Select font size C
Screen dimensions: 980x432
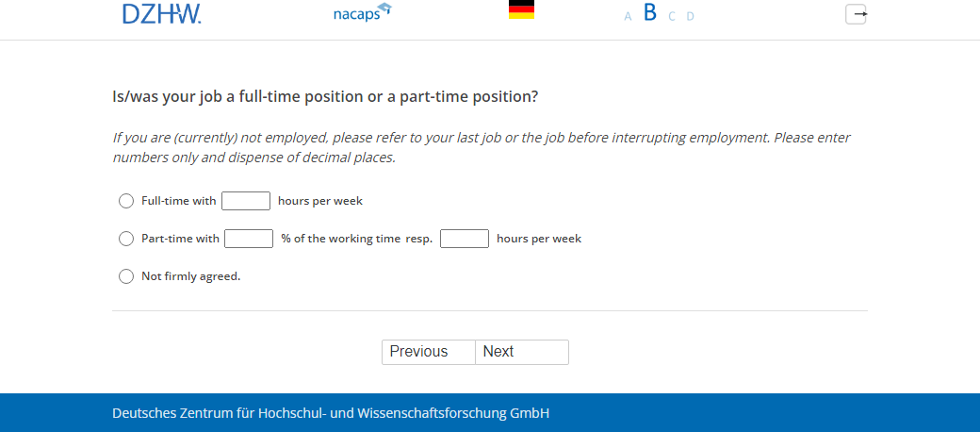[x=672, y=16]
